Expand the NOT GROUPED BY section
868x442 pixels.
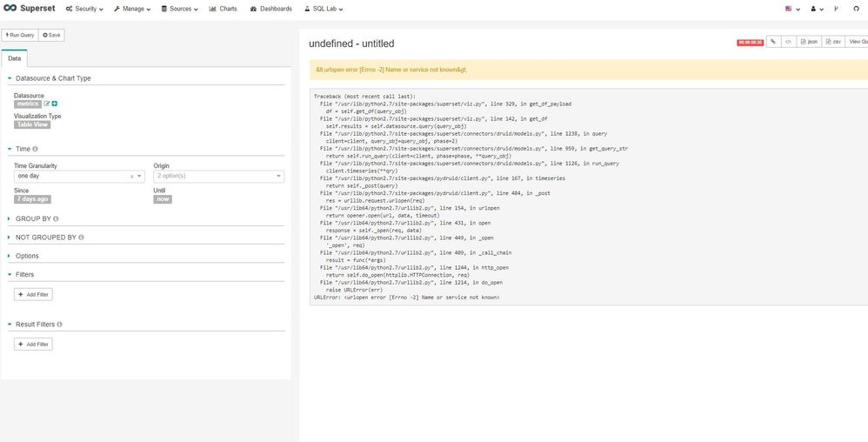tap(44, 237)
